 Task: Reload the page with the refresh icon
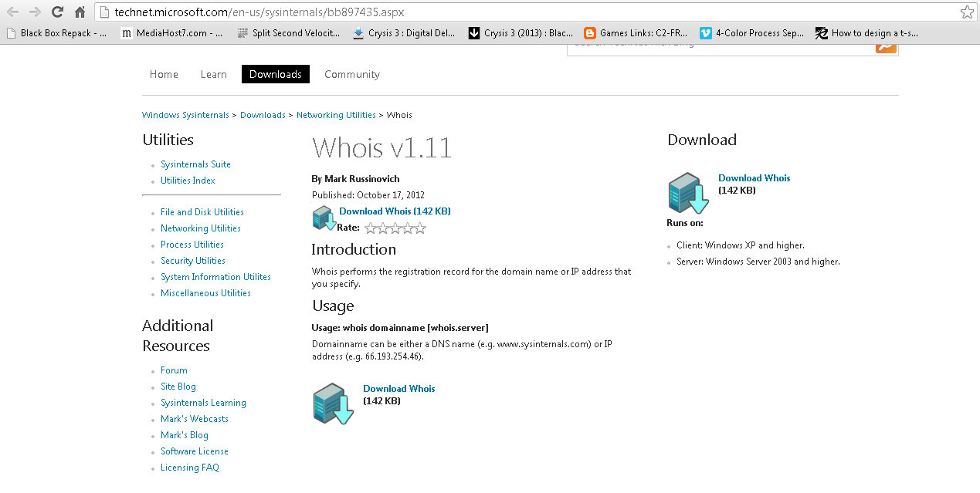click(56, 12)
